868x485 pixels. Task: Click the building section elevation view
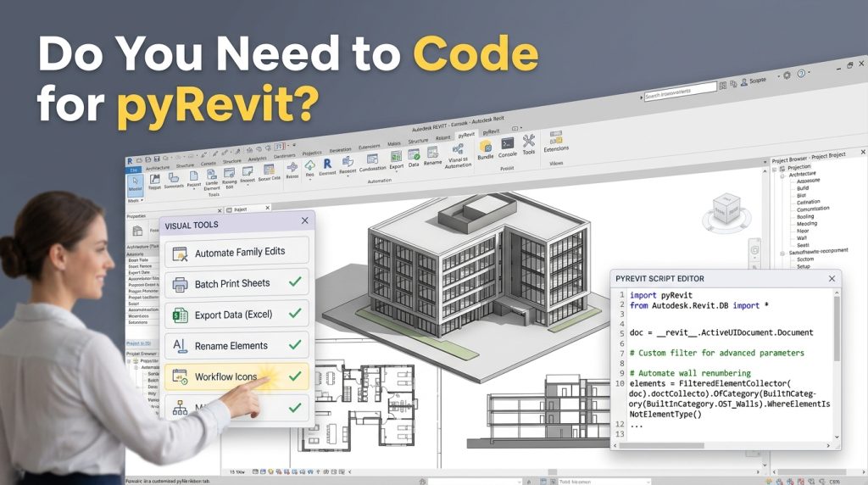coord(540,412)
